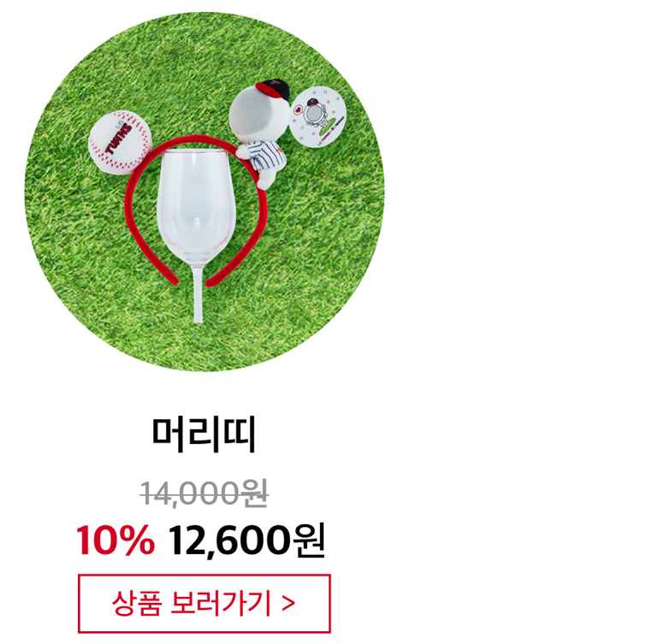Click the mascot's black and red cap

(273, 88)
